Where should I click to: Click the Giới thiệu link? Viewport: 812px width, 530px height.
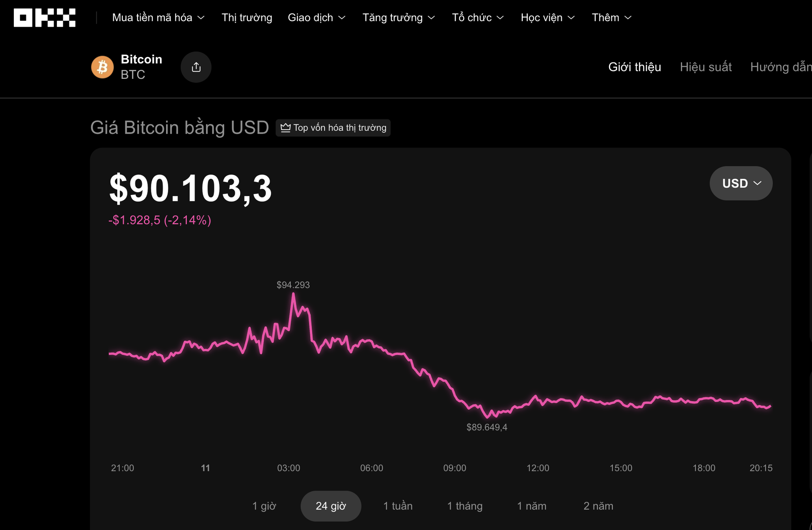coord(635,67)
